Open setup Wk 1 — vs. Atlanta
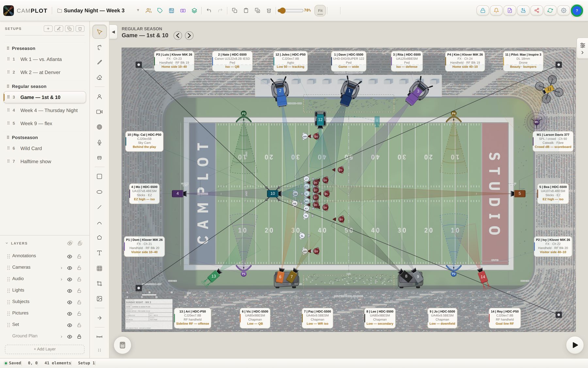Screen dimensions: 588x368 45,59
